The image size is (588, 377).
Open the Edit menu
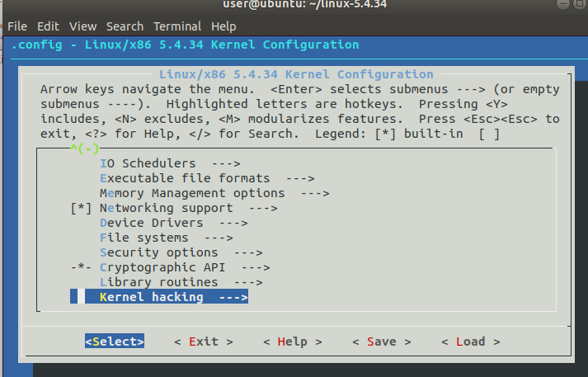point(49,26)
